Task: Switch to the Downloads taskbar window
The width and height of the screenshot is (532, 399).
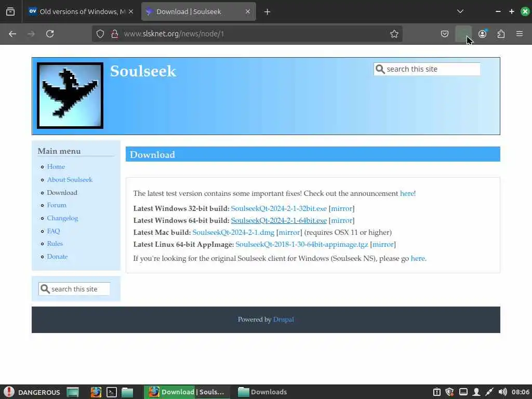Action: [x=262, y=392]
